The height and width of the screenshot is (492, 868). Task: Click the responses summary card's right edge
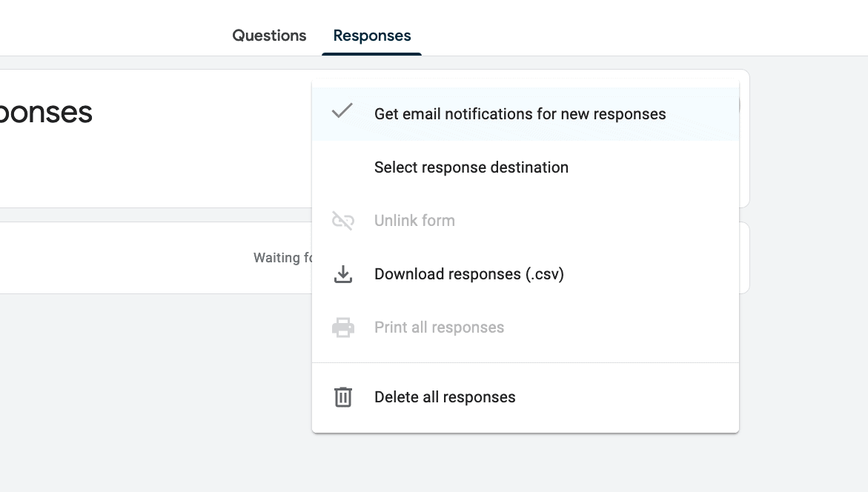pos(744,139)
